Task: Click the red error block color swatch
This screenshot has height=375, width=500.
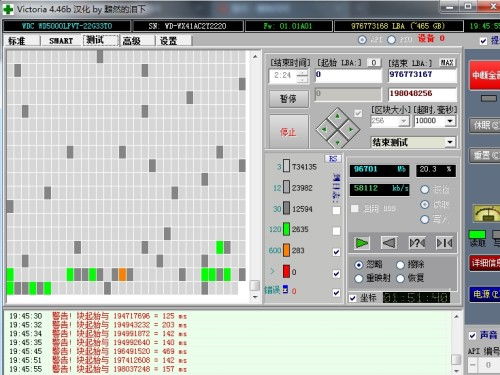Action: (286, 271)
